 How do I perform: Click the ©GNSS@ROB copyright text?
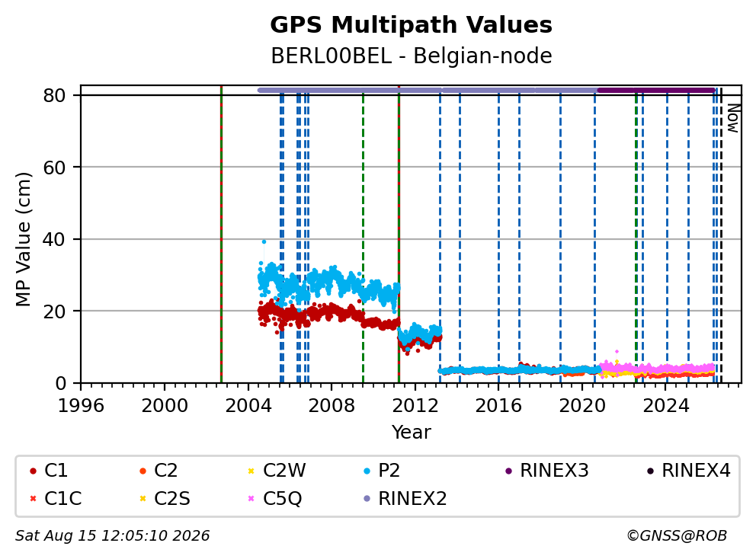point(677,535)
